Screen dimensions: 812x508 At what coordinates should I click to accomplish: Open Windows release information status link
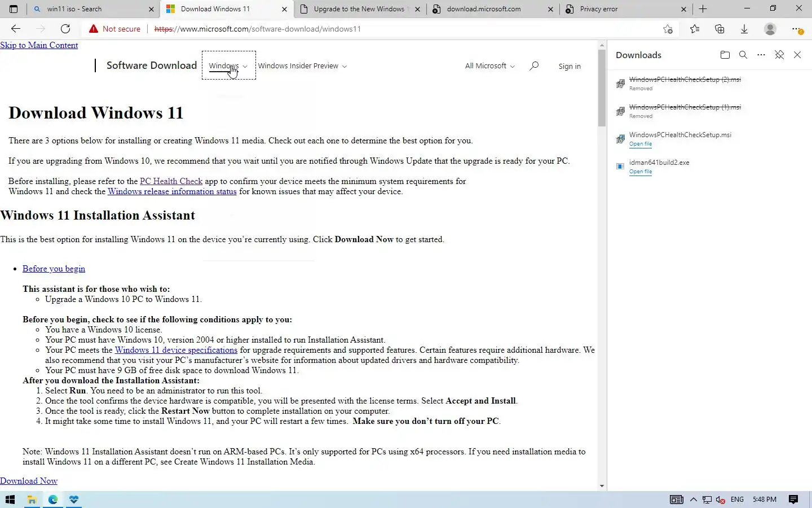tap(172, 191)
